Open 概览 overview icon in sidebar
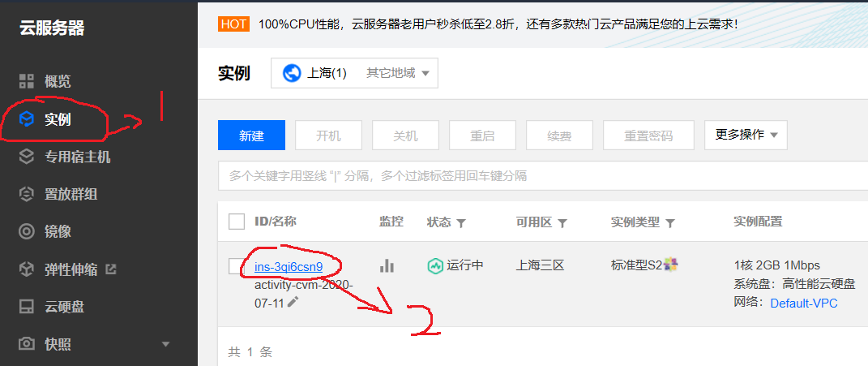This screenshot has height=366, width=868. coord(26,81)
